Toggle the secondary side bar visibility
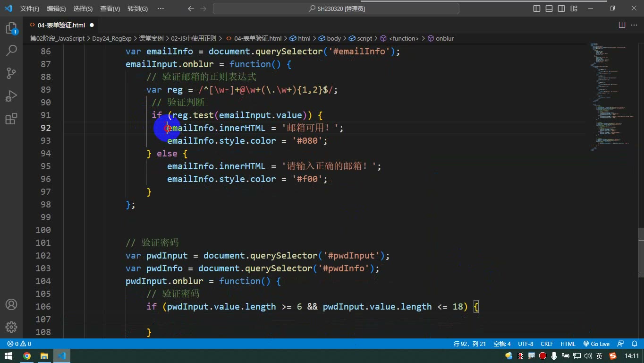This screenshot has height=363, width=644. pyautogui.click(x=561, y=9)
